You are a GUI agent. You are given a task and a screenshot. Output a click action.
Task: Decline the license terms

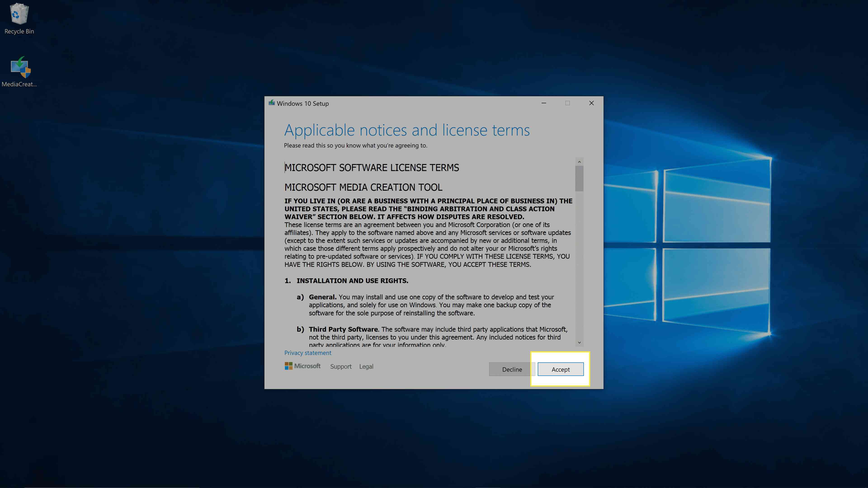click(x=512, y=369)
